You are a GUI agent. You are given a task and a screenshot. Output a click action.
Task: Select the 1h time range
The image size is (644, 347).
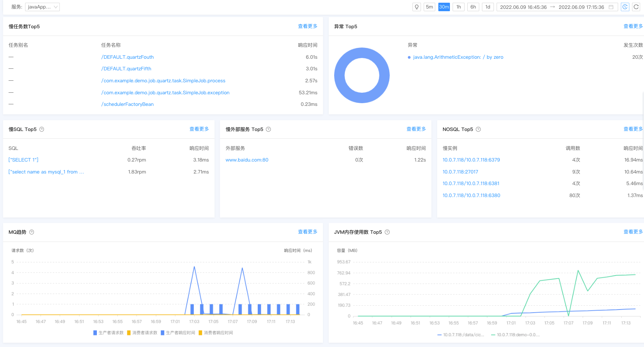(458, 7)
